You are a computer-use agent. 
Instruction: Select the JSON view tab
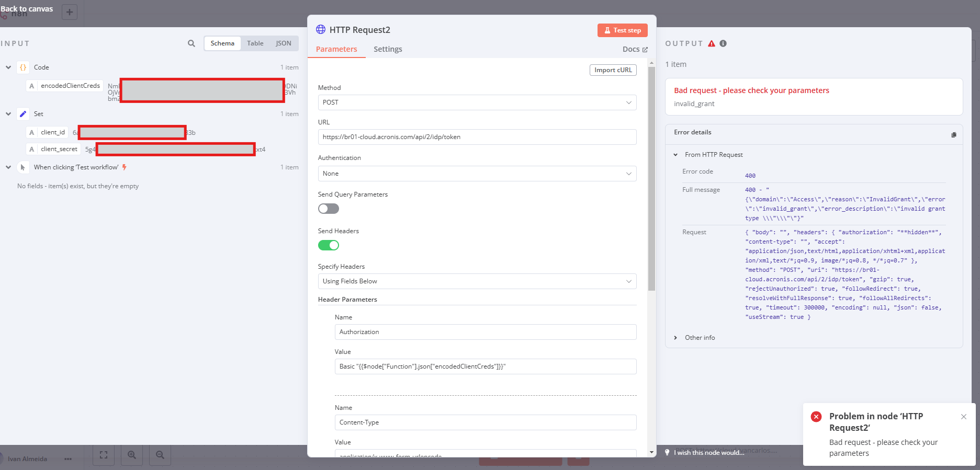284,43
